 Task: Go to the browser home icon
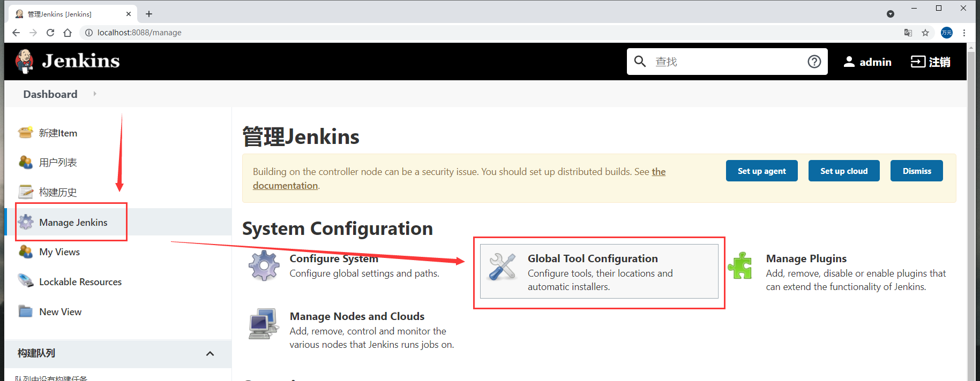click(x=68, y=33)
